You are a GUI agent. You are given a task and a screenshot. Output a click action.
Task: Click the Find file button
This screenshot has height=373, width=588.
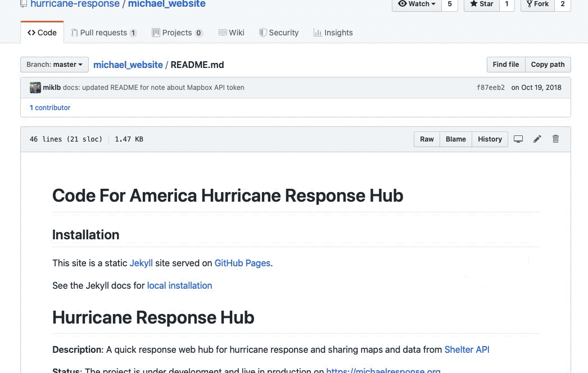(x=506, y=65)
